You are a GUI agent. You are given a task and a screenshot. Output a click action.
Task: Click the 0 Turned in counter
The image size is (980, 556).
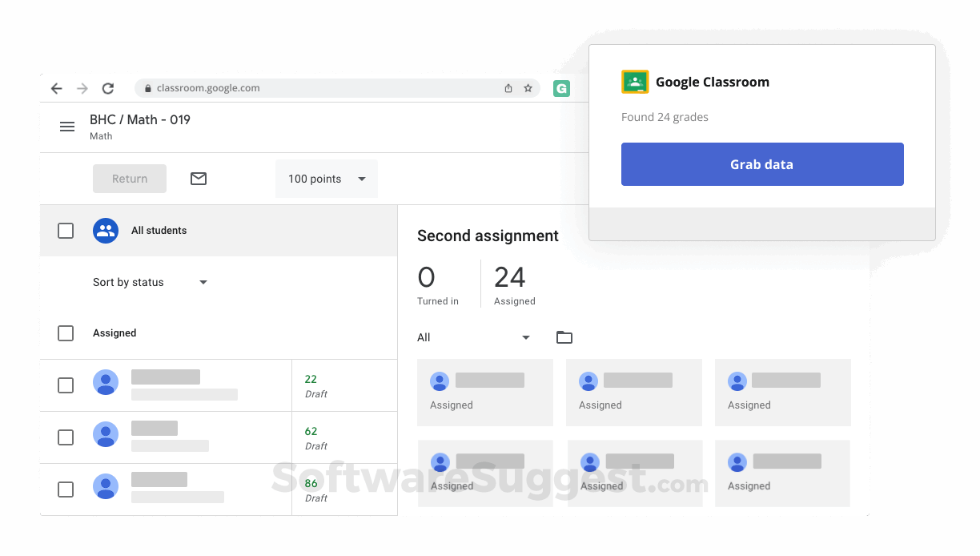(438, 285)
